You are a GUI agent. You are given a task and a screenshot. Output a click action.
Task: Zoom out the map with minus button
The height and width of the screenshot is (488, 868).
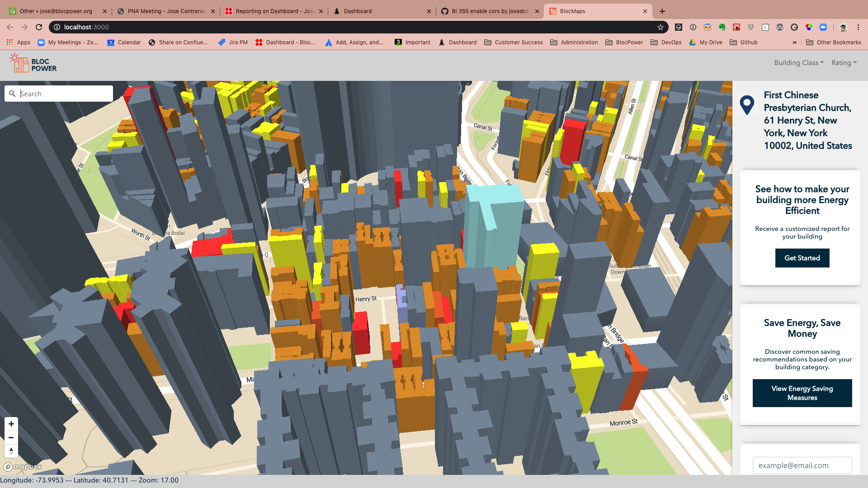[11, 437]
